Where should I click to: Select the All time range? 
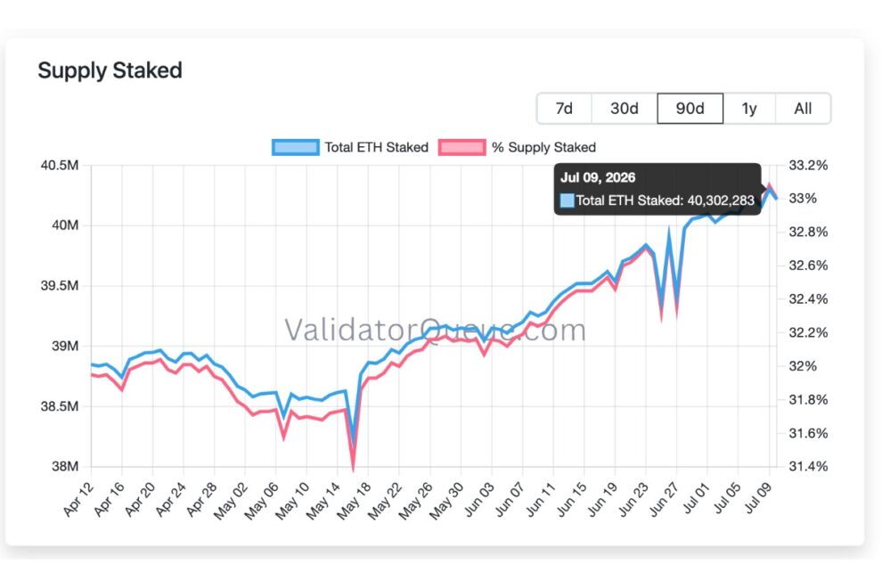click(803, 108)
